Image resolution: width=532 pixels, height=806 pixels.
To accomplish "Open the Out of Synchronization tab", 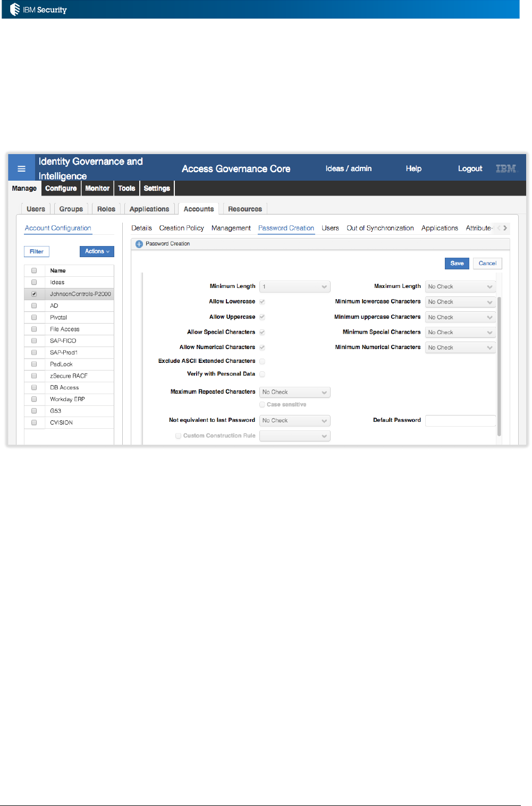I will pyautogui.click(x=380, y=228).
